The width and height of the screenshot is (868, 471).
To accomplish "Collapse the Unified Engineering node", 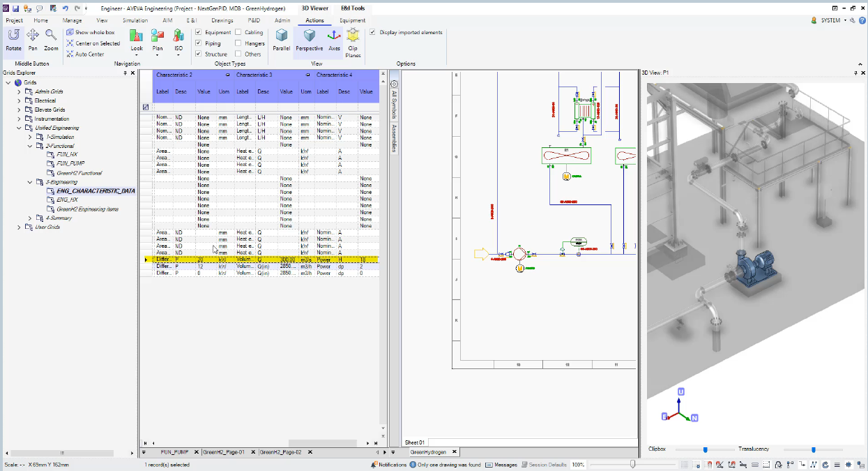I will click(20, 128).
